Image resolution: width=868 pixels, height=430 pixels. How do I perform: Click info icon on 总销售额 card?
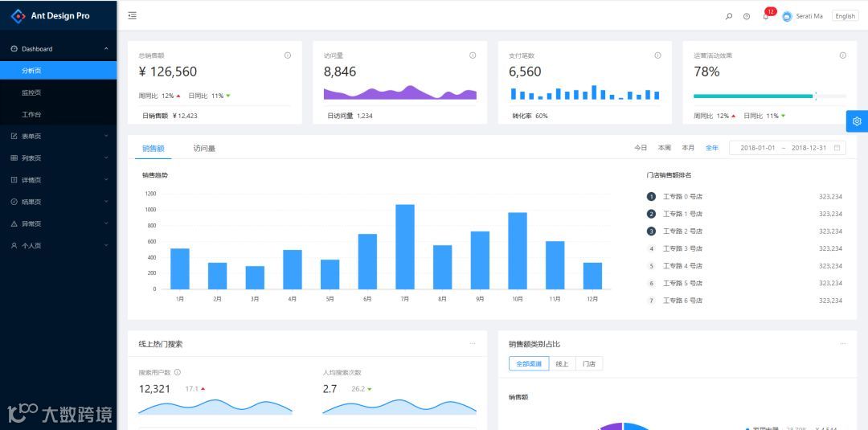point(288,55)
